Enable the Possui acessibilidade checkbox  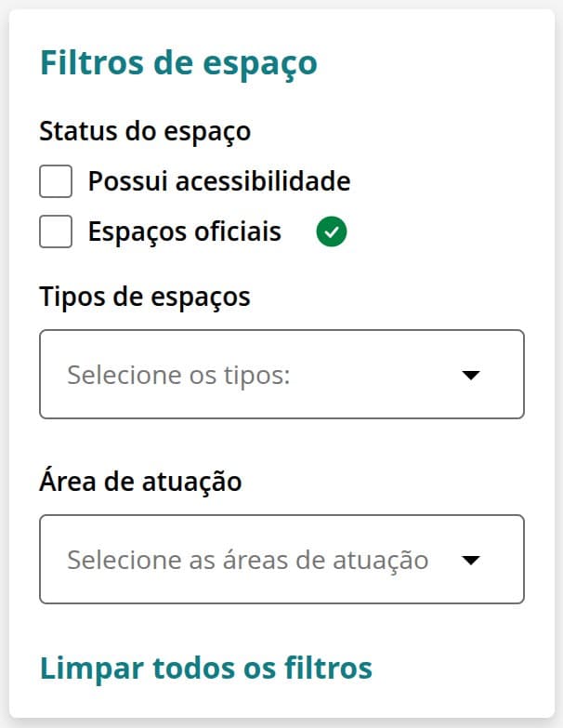coord(56,181)
